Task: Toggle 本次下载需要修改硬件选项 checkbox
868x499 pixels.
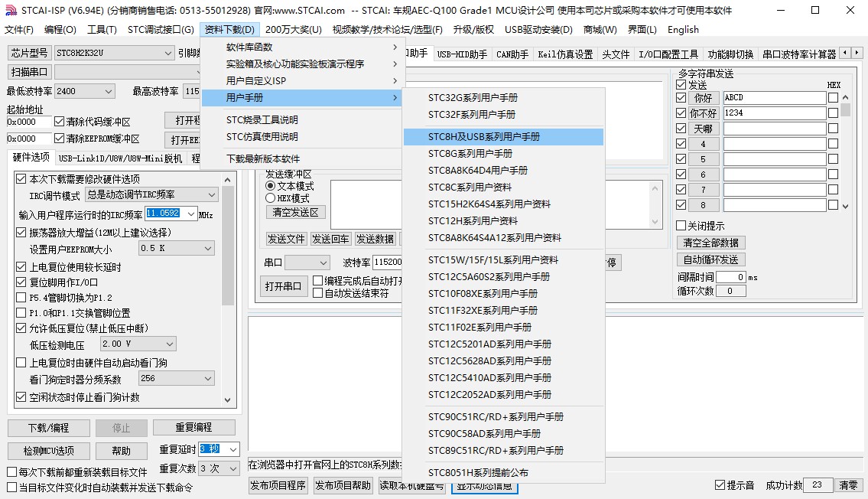Action: (x=21, y=179)
